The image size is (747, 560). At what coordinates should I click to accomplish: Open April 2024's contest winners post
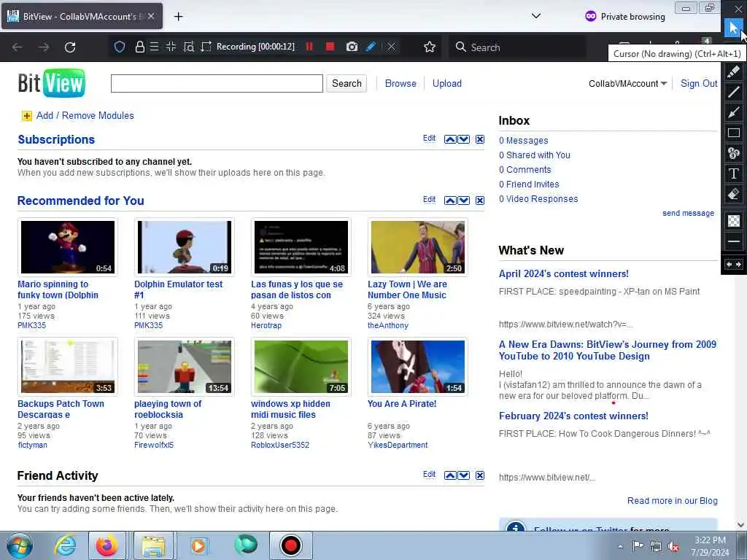coord(564,274)
